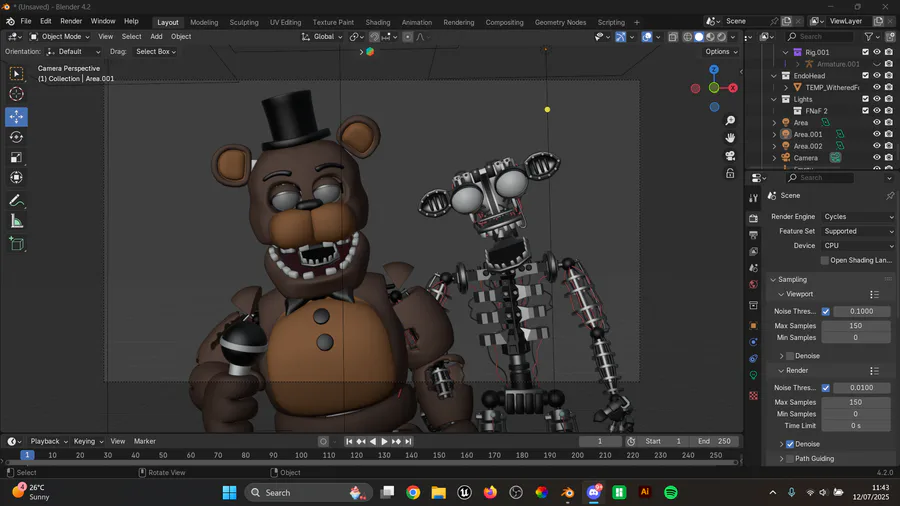Toggle proportional editing in the header
900x506 pixels.
pyautogui.click(x=408, y=37)
